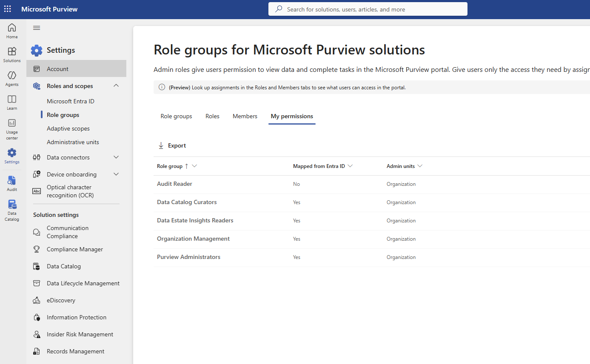The width and height of the screenshot is (590, 364).
Task: Click the Account settings icon
Action: 37,69
